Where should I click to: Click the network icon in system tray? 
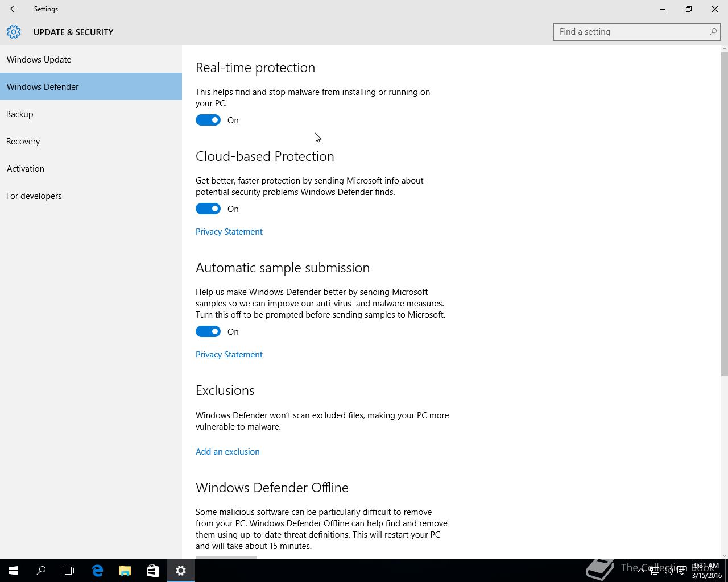click(x=655, y=571)
